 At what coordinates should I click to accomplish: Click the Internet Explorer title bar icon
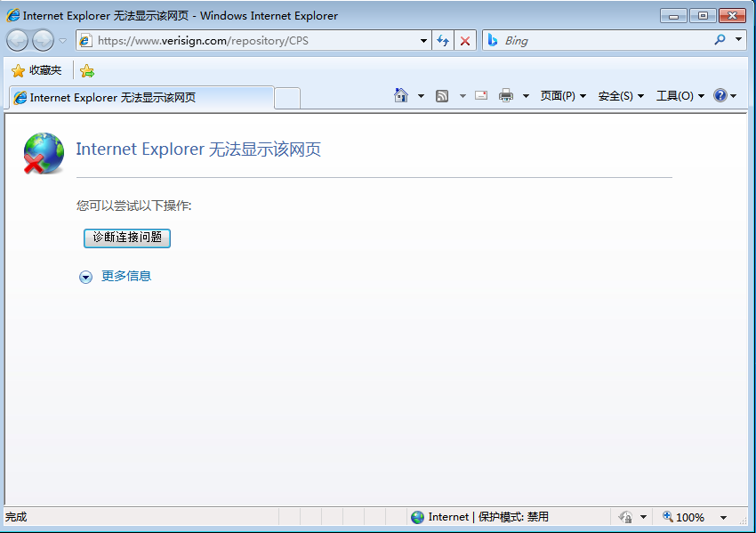[x=13, y=15]
